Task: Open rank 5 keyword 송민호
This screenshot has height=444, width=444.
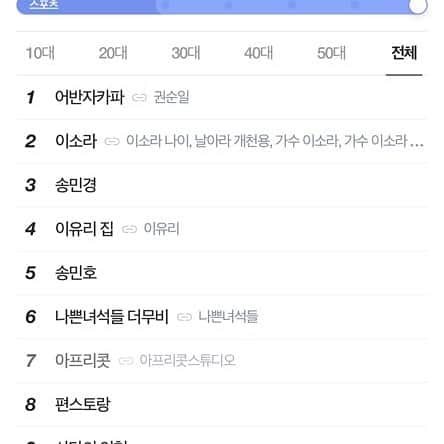Action: 76,273
